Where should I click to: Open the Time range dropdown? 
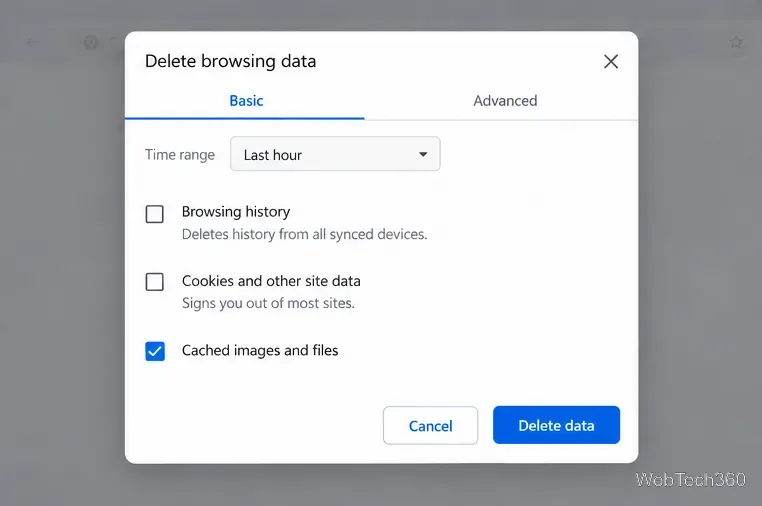[335, 154]
